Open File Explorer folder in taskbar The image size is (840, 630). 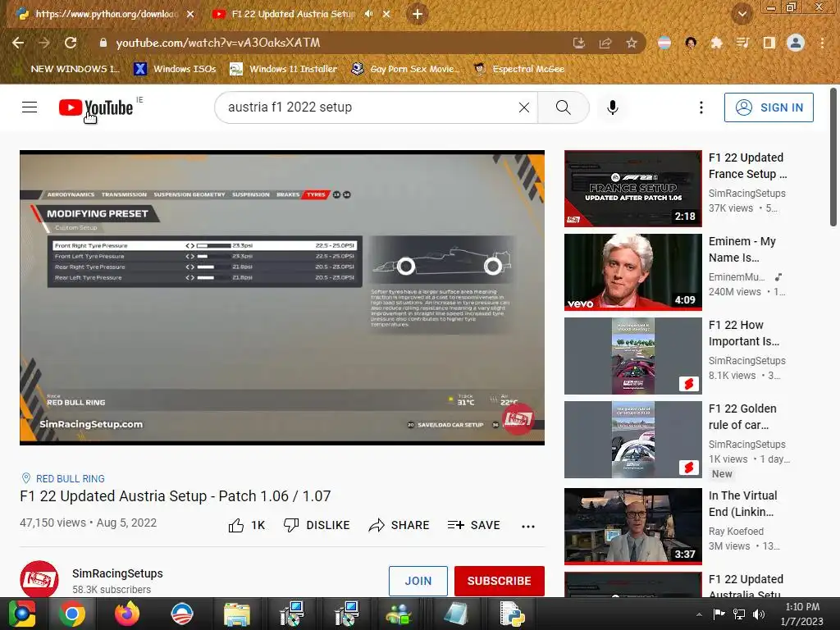[237, 614]
